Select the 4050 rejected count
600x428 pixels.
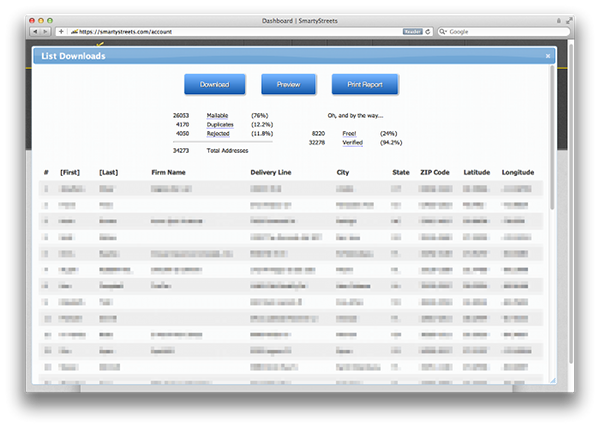[x=182, y=133]
